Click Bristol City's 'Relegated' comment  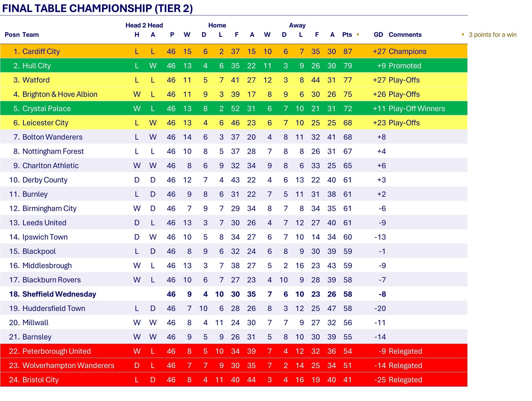coord(405,380)
